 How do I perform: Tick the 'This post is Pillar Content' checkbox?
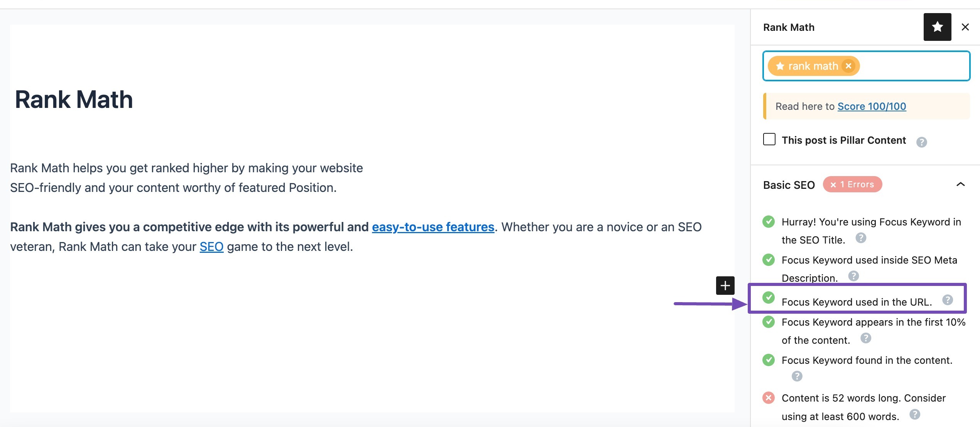(x=769, y=139)
